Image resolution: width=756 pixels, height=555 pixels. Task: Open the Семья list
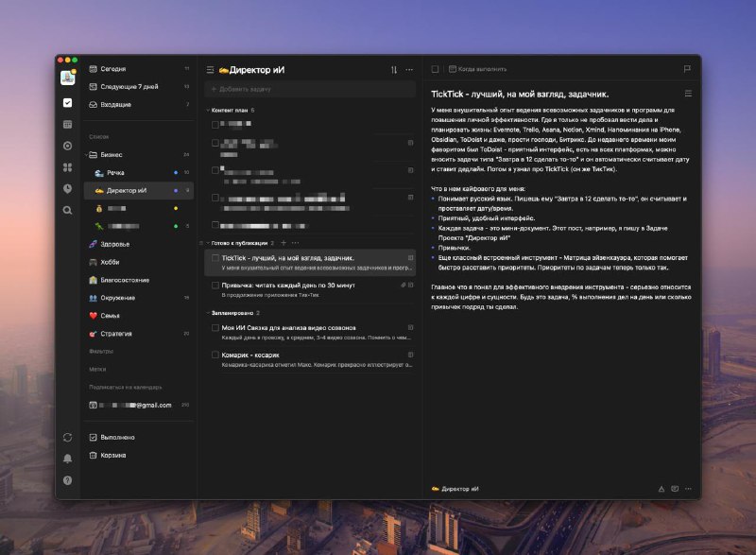139,316
